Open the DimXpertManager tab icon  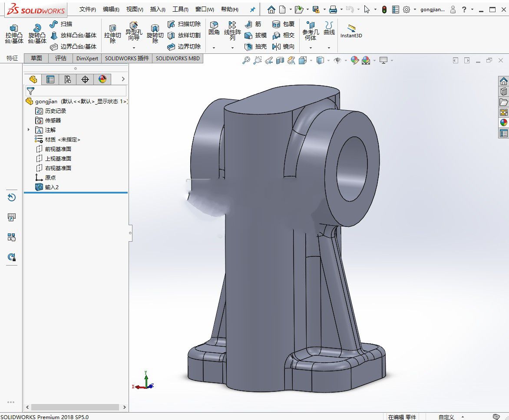[x=85, y=79]
